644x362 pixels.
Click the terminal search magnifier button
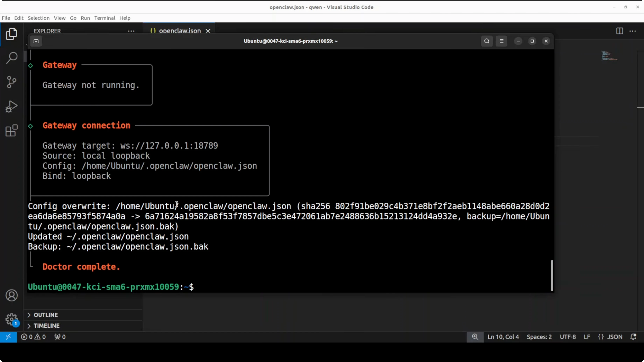pos(486,41)
